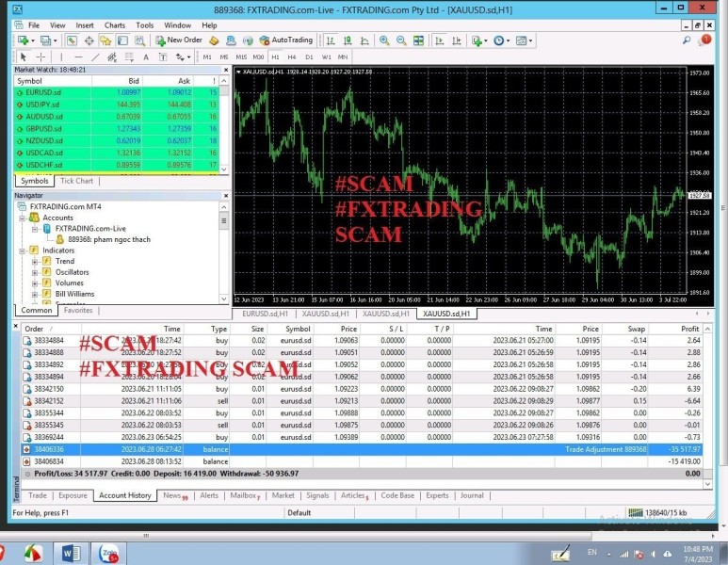Click the Market Watch scroll down arrow
Image resolution: width=728 pixels, height=565 pixels.
(x=224, y=169)
